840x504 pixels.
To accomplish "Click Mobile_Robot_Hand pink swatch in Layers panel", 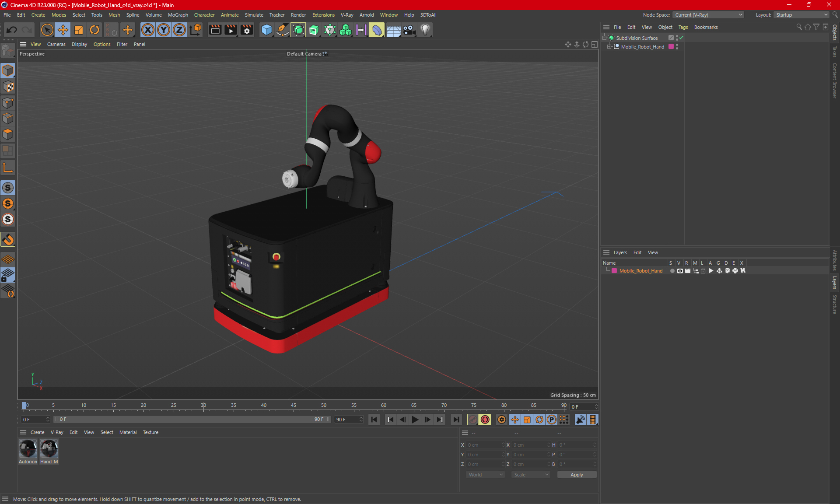I will coord(614,271).
